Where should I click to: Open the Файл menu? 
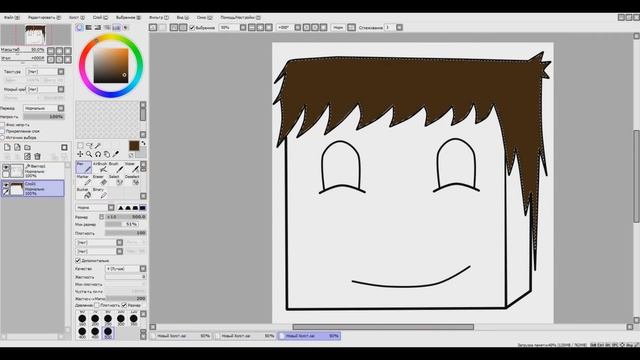pyautogui.click(x=11, y=18)
